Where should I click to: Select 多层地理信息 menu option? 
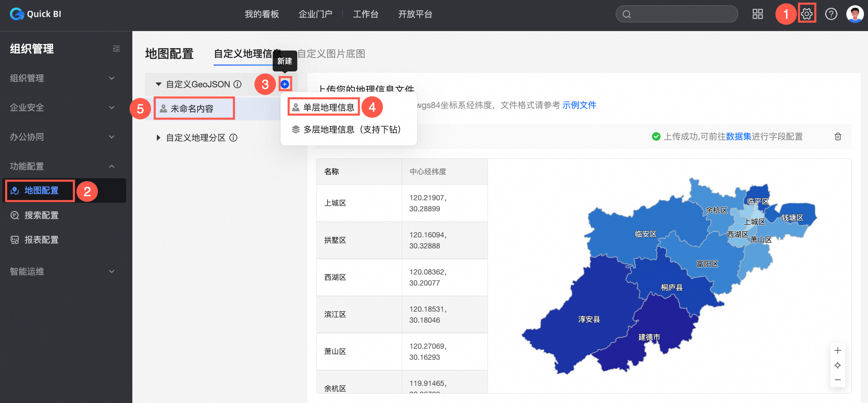pyautogui.click(x=352, y=130)
